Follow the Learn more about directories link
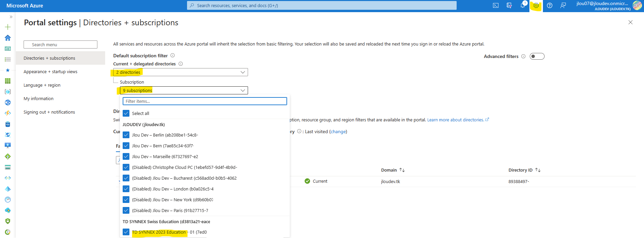Screen dimensions: 644x238 (458, 120)
